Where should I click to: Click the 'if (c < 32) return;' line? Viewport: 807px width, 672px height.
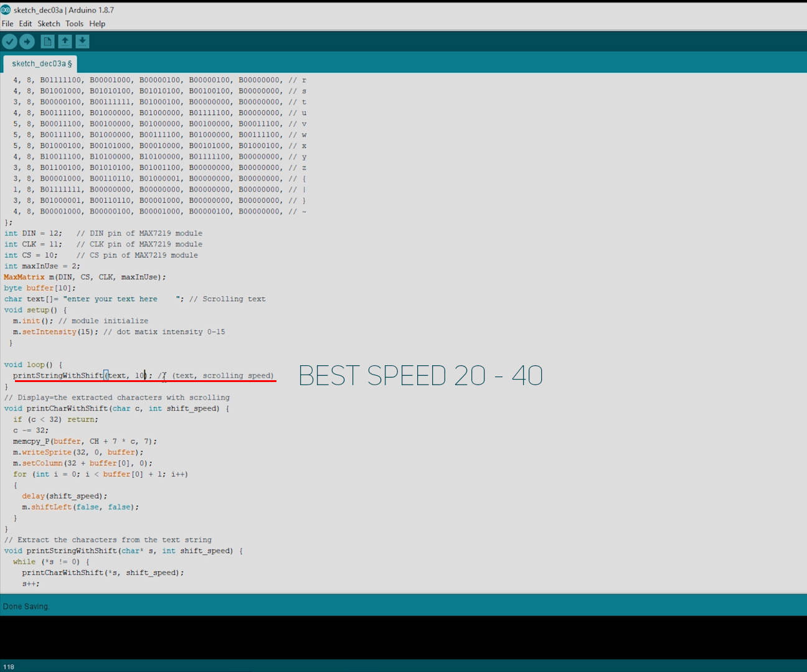pyautogui.click(x=55, y=419)
